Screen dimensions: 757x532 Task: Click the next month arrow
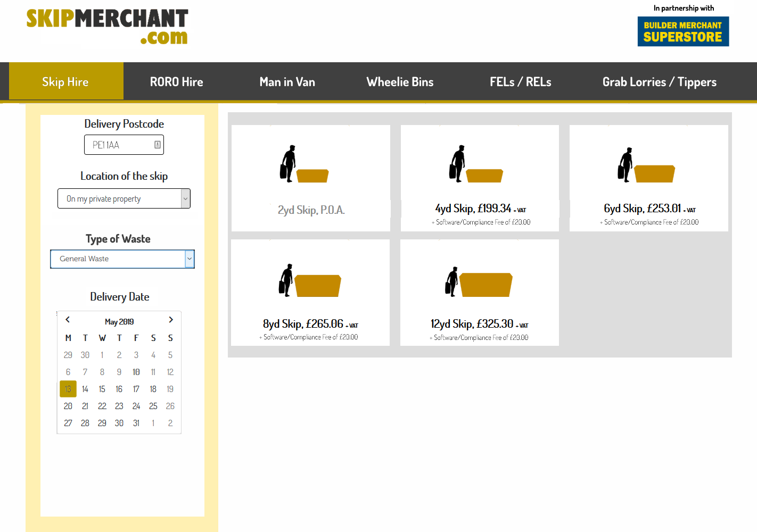point(170,319)
